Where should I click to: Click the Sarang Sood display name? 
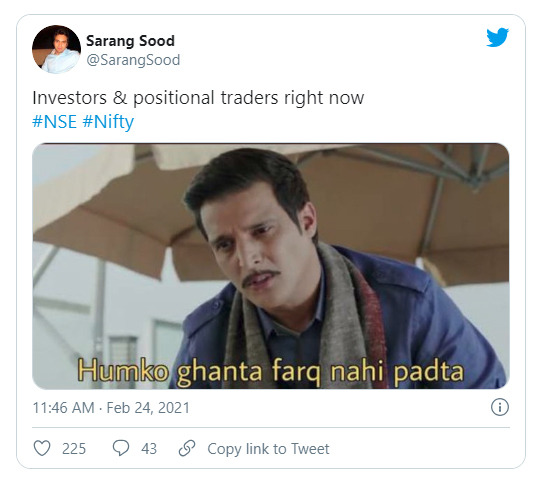point(130,41)
